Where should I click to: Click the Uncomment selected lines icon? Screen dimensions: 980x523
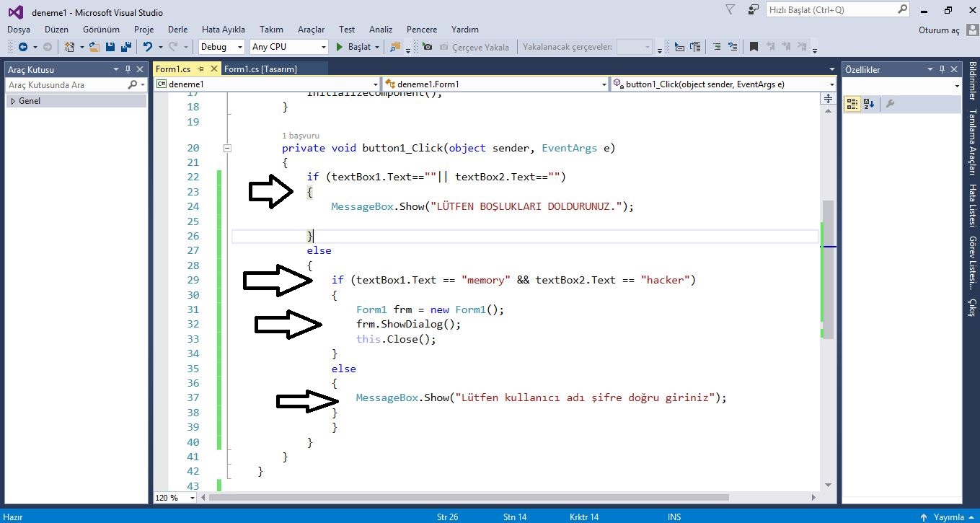click(x=733, y=47)
